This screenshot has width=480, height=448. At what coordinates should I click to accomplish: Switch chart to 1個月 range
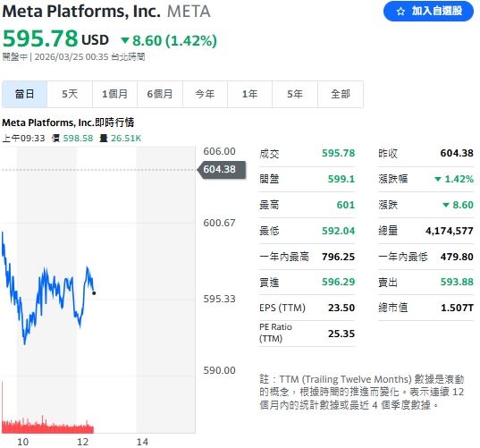point(114,94)
